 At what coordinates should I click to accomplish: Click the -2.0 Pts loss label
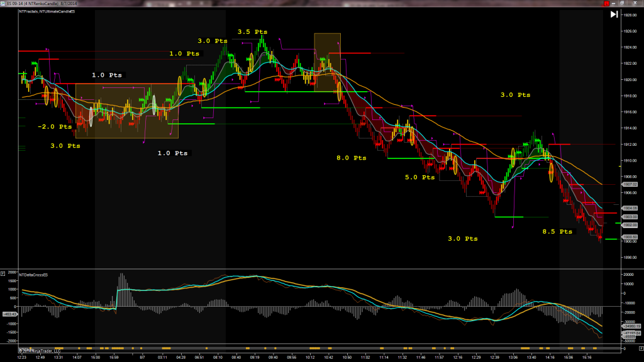(x=55, y=126)
